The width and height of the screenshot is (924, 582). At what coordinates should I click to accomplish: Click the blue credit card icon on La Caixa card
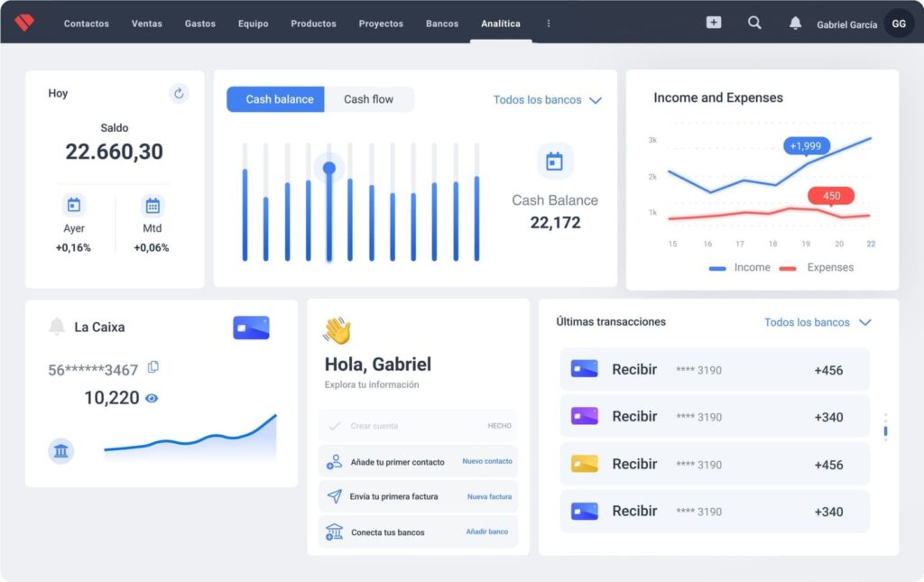pos(250,327)
